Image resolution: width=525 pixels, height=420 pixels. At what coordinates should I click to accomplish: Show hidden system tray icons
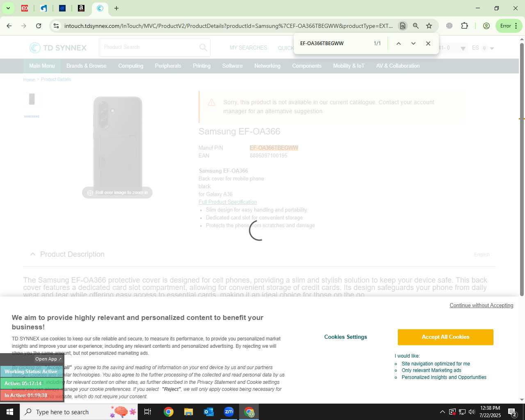pos(442,412)
